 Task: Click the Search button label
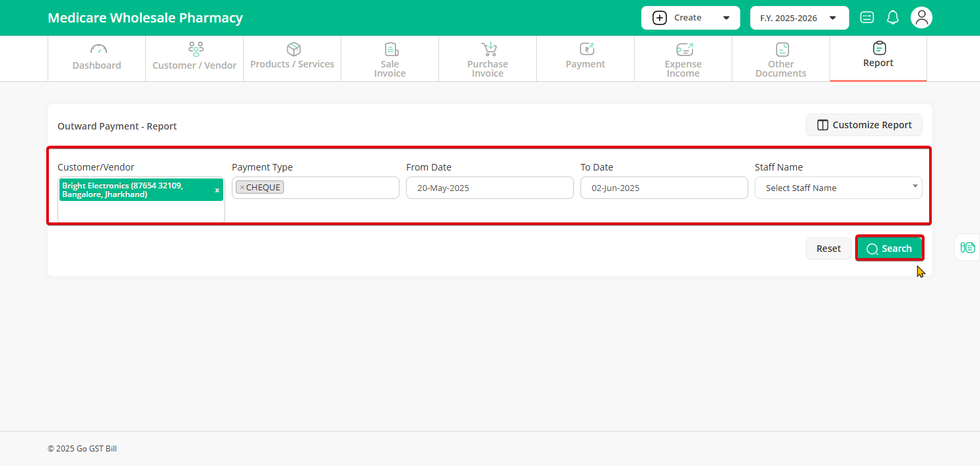tap(897, 249)
